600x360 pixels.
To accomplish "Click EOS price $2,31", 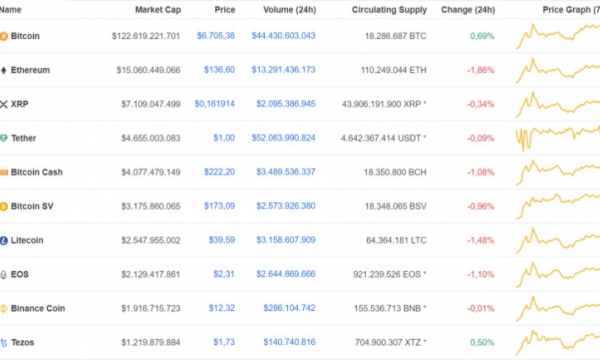I will [x=224, y=274].
